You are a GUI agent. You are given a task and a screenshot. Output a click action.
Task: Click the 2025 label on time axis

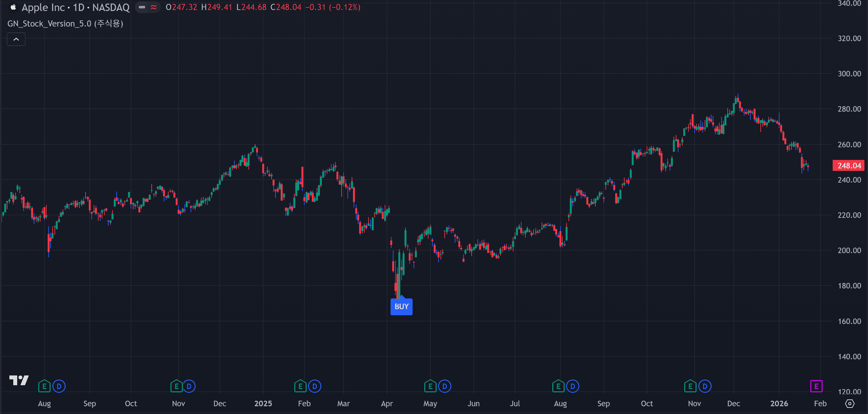tap(263, 403)
